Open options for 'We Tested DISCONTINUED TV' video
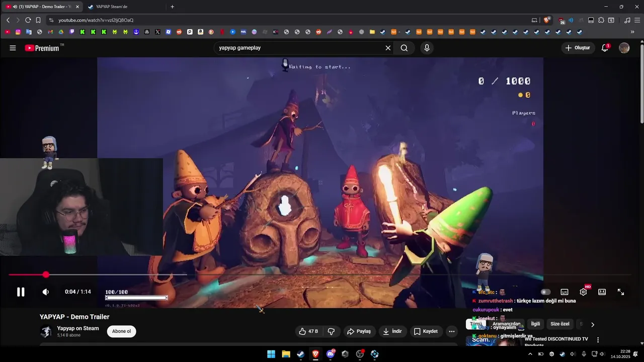 pos(598,340)
